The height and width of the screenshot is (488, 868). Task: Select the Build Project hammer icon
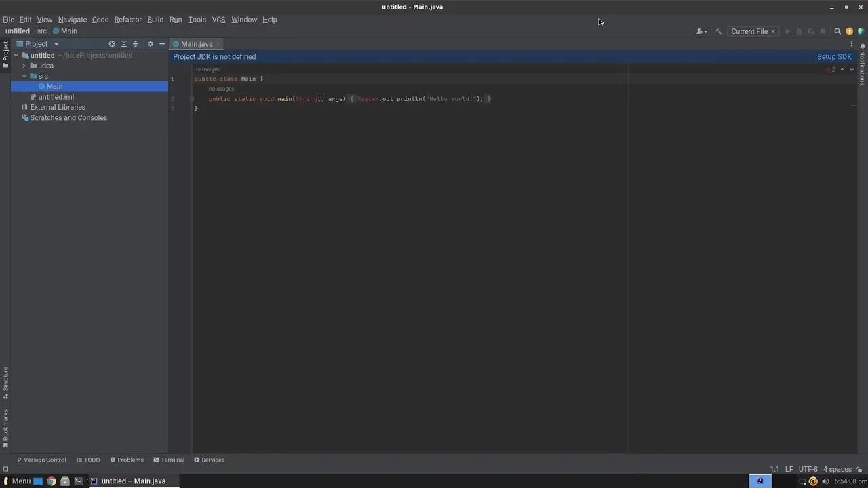click(x=719, y=31)
